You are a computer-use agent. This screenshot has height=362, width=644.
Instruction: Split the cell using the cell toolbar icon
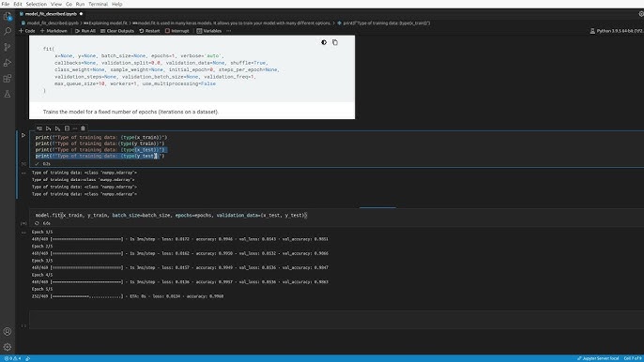coord(67,128)
